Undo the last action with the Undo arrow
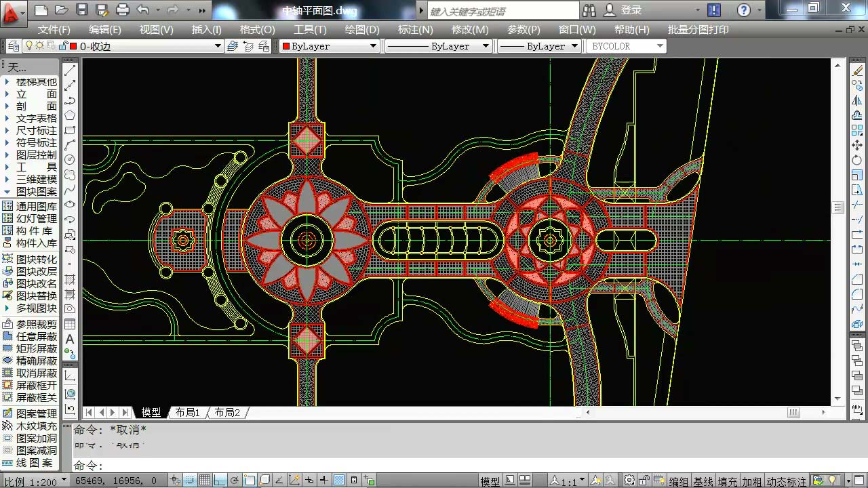 click(143, 10)
